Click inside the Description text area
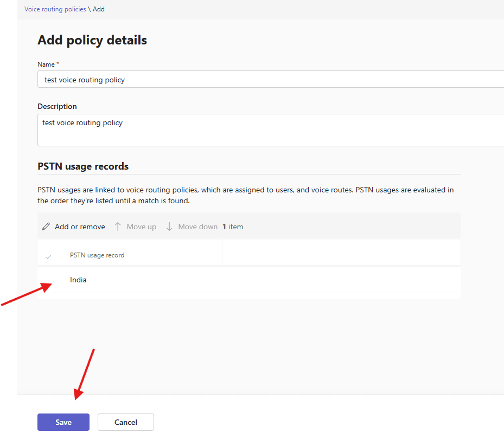The width and height of the screenshot is (504, 433). pyautogui.click(x=271, y=130)
